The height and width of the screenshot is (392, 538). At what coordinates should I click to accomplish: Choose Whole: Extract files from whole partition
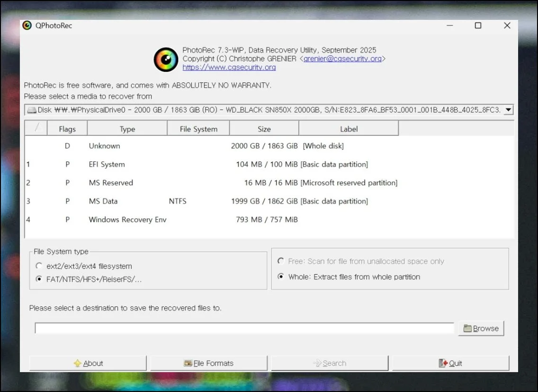[281, 277]
